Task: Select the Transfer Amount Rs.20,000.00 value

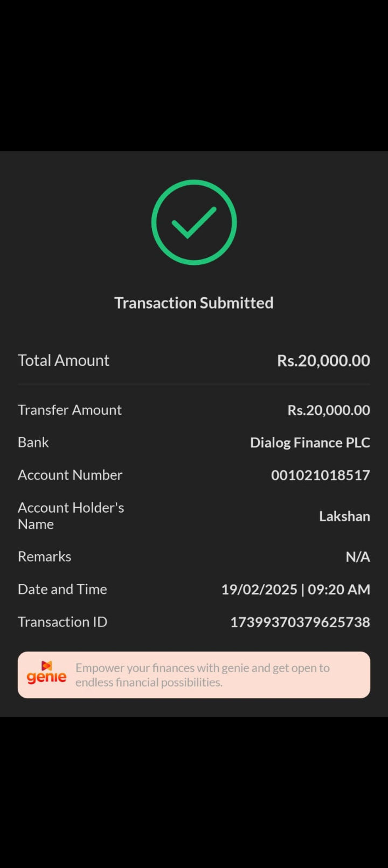Action: (329, 410)
